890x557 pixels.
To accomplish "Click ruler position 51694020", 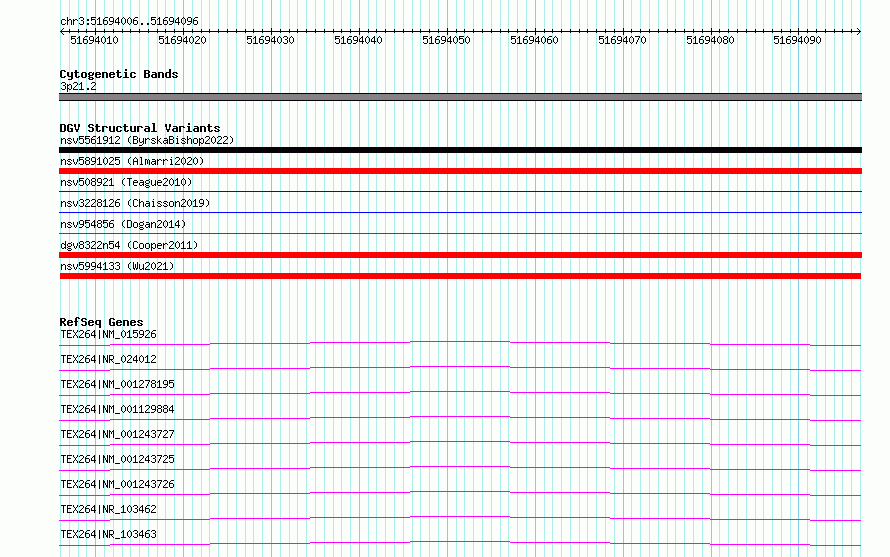I will (182, 40).
